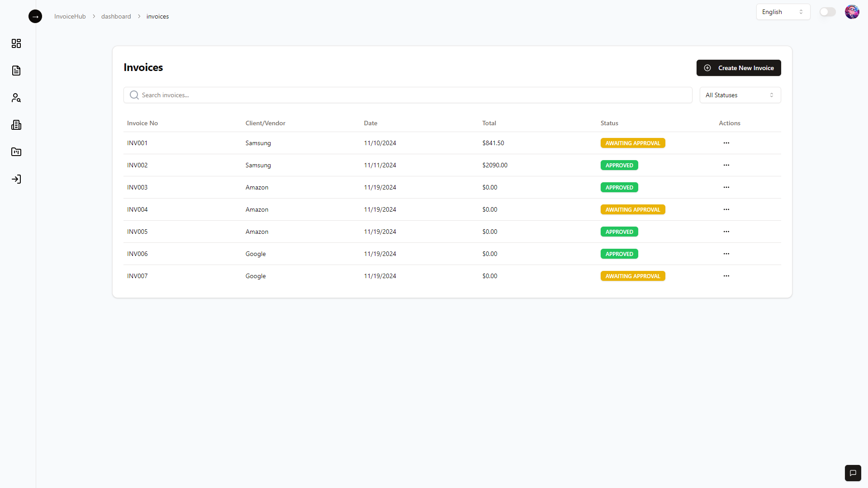The image size is (868, 488).
Task: Click the logout arrow icon in sidebar
Action: pos(16,179)
